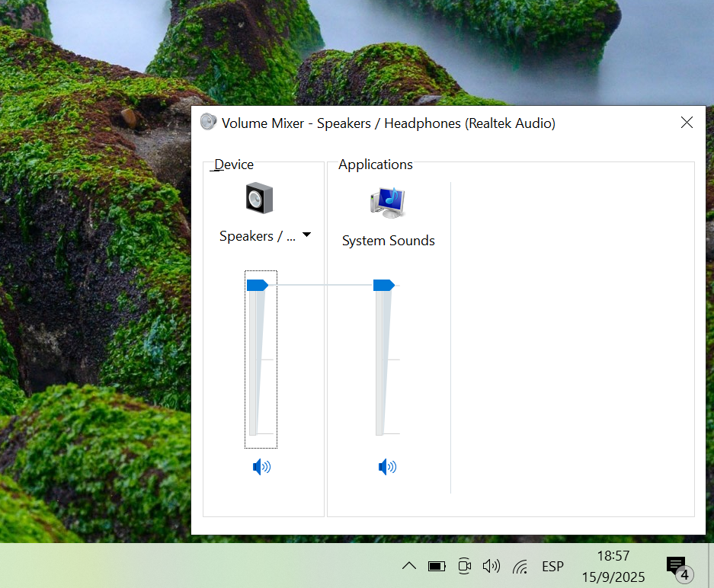Click the System Sounds slider thumb
The height and width of the screenshot is (588, 714).
pyautogui.click(x=383, y=285)
